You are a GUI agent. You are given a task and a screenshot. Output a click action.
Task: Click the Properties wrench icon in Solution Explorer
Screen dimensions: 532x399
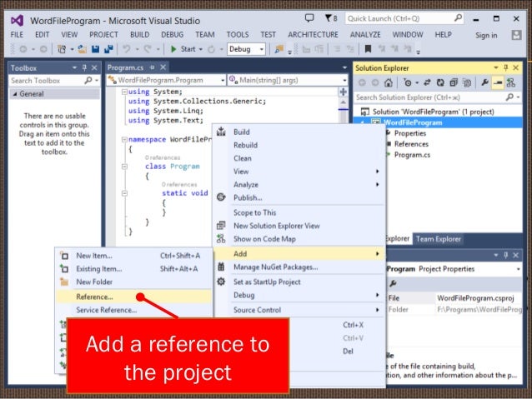pyautogui.click(x=484, y=82)
